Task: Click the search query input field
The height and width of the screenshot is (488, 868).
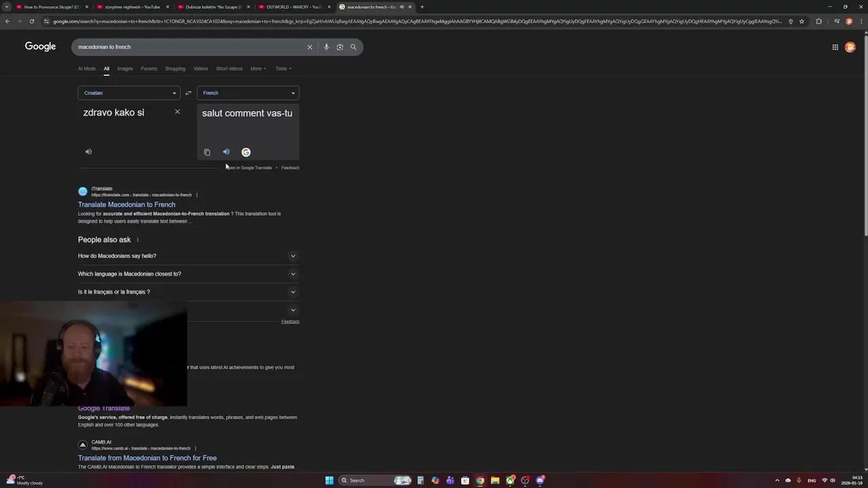Action: [189, 47]
